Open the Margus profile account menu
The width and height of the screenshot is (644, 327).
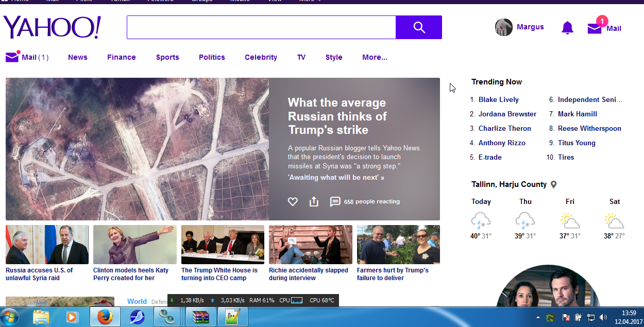click(x=519, y=27)
